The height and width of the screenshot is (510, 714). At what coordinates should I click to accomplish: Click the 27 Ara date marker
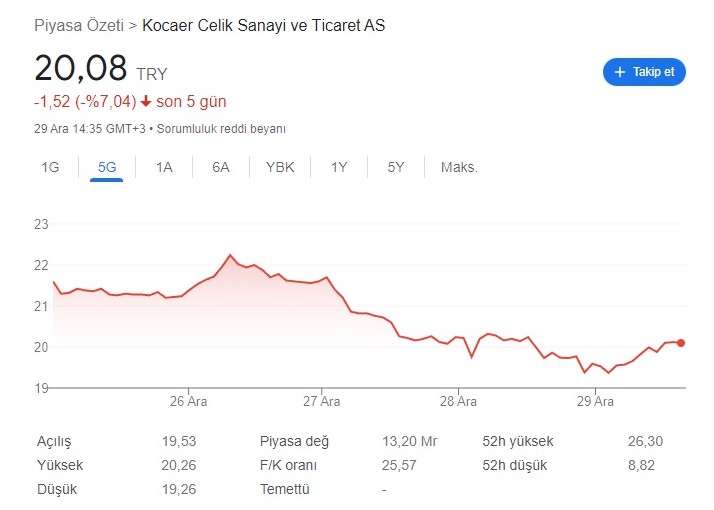321,401
